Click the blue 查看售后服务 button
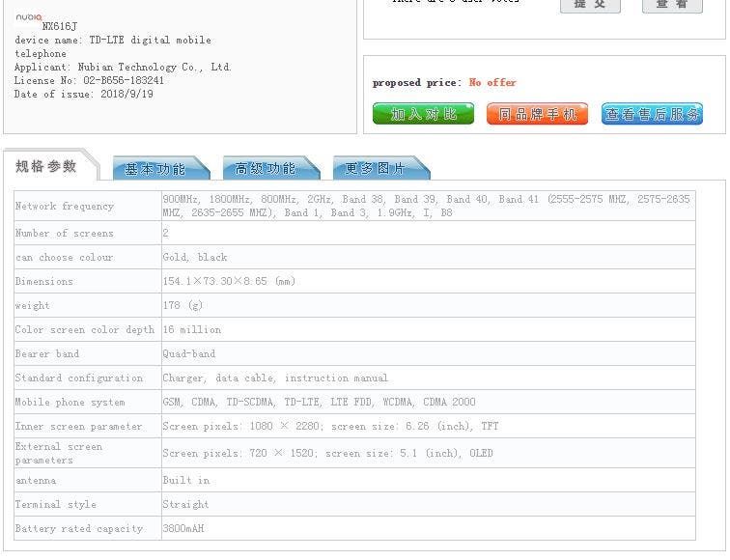The height and width of the screenshot is (560, 730). pos(652,114)
